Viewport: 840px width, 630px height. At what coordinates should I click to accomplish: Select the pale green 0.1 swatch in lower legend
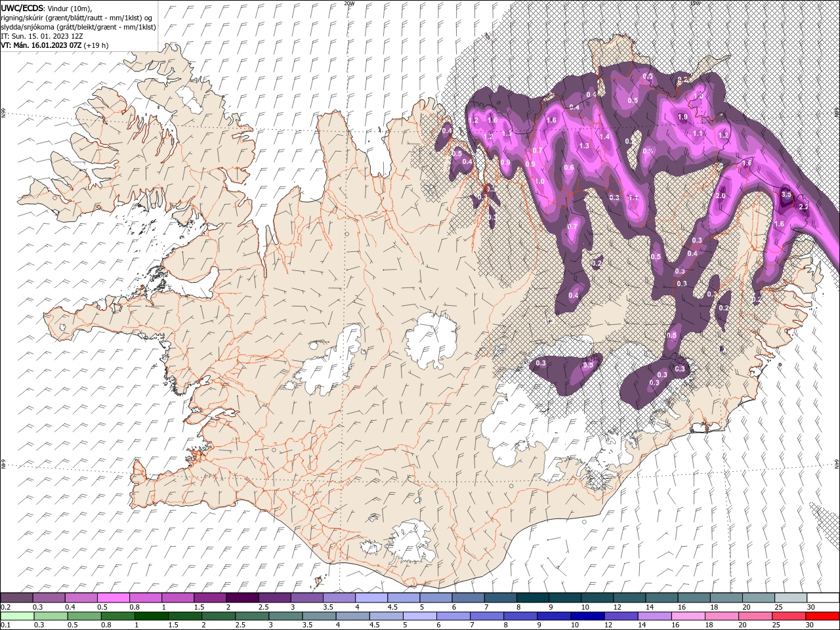tap(17, 616)
